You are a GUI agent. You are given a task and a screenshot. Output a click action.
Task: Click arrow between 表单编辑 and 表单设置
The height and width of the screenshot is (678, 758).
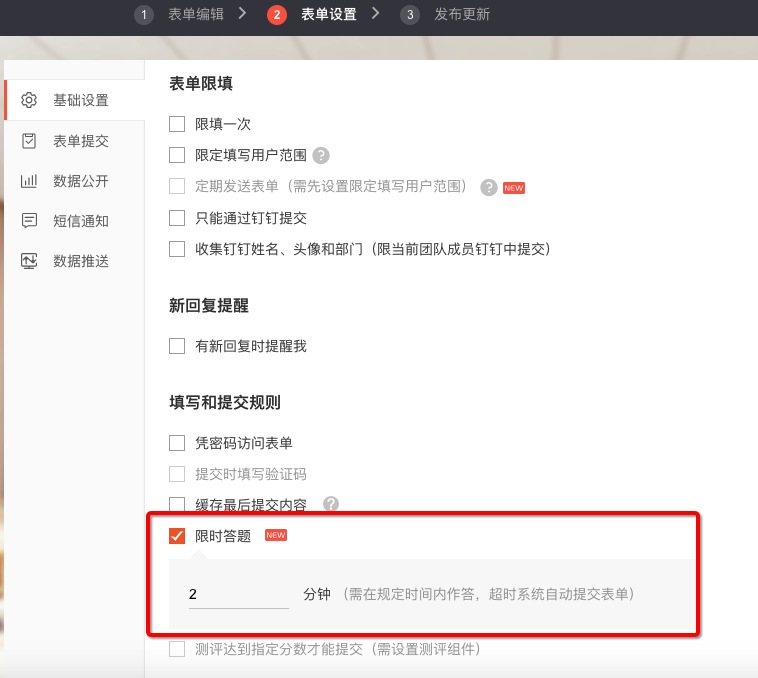[242, 14]
